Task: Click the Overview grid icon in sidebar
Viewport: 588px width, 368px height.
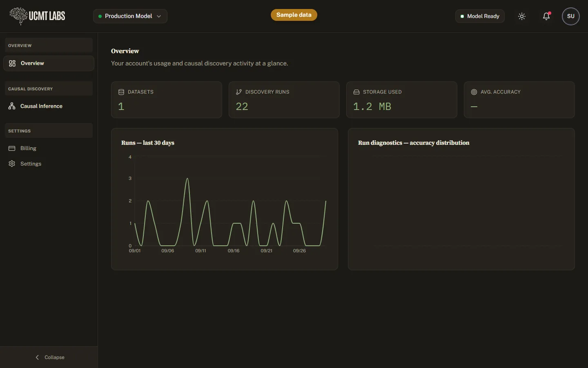Action: (12, 63)
